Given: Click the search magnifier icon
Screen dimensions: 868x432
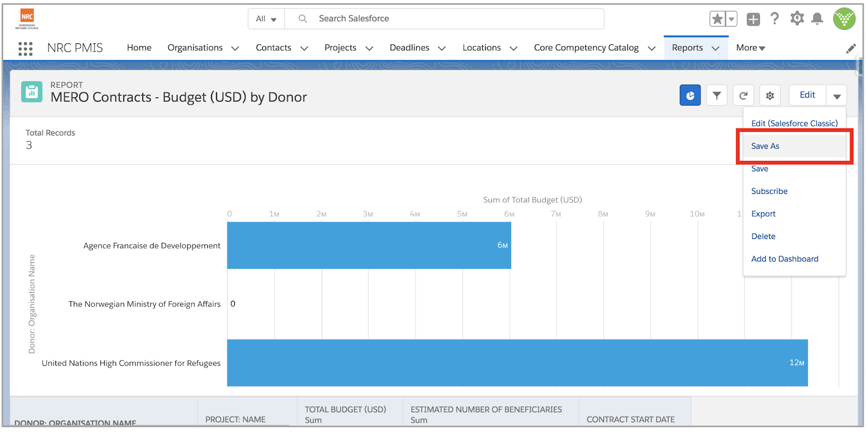Looking at the screenshot, I should pyautogui.click(x=303, y=18).
